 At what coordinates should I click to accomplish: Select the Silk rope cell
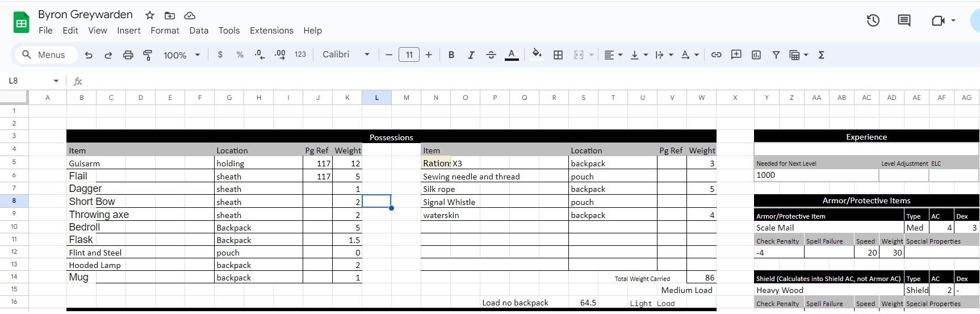pyautogui.click(x=495, y=189)
